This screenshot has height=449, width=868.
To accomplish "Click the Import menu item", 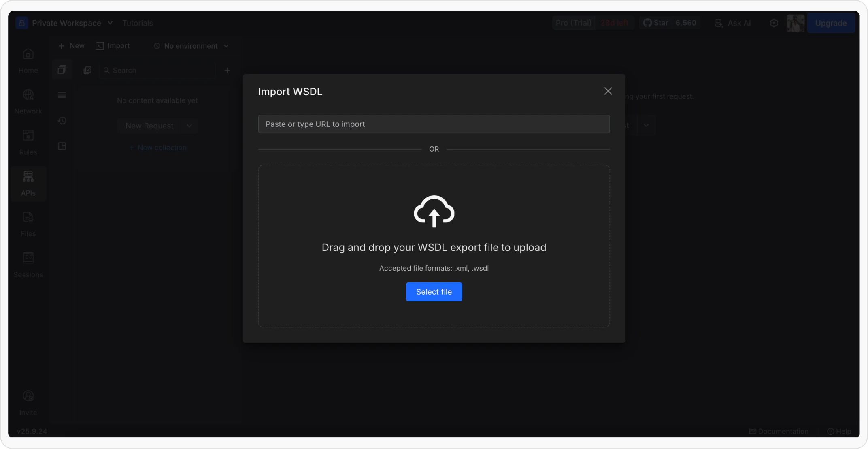I will [113, 46].
